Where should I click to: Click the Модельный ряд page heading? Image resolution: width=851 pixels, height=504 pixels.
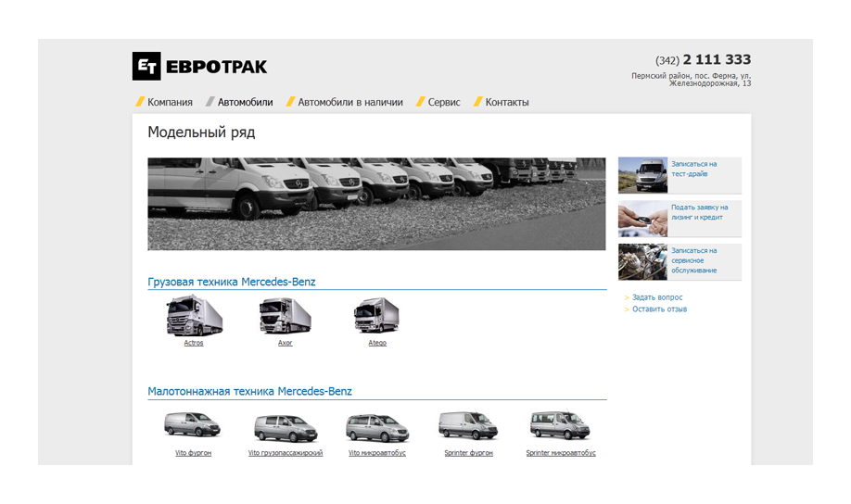tap(201, 132)
